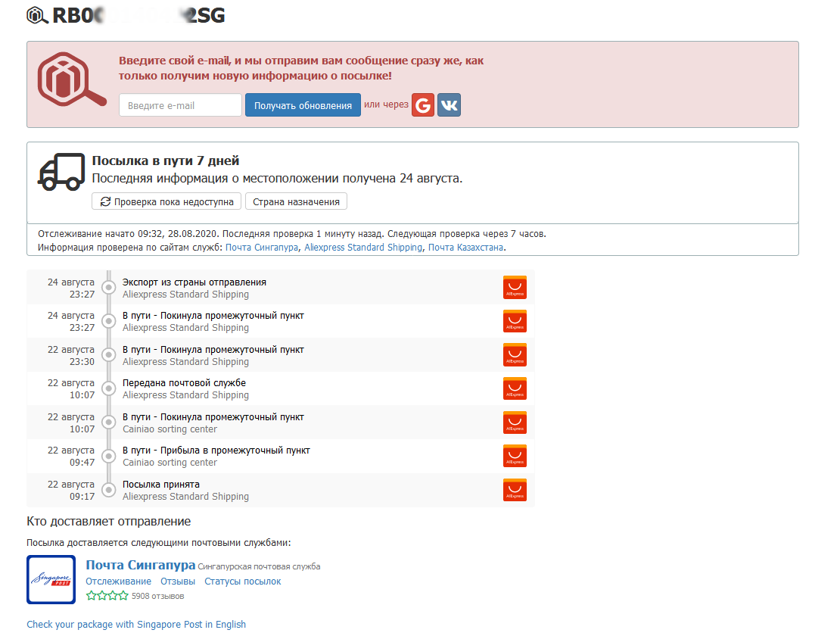Open the 'Статусы посылок' link
Viewport: 840px width, 633px height.
(x=242, y=582)
